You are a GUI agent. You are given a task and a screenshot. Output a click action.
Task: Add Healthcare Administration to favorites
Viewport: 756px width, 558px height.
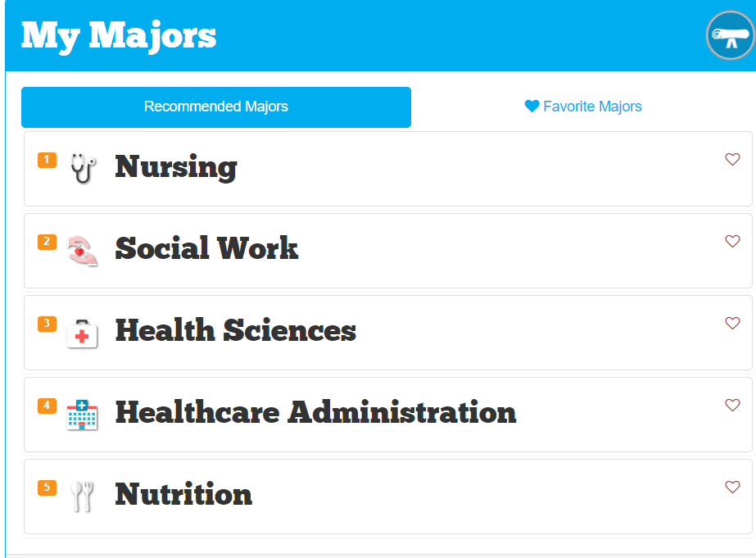(732, 405)
